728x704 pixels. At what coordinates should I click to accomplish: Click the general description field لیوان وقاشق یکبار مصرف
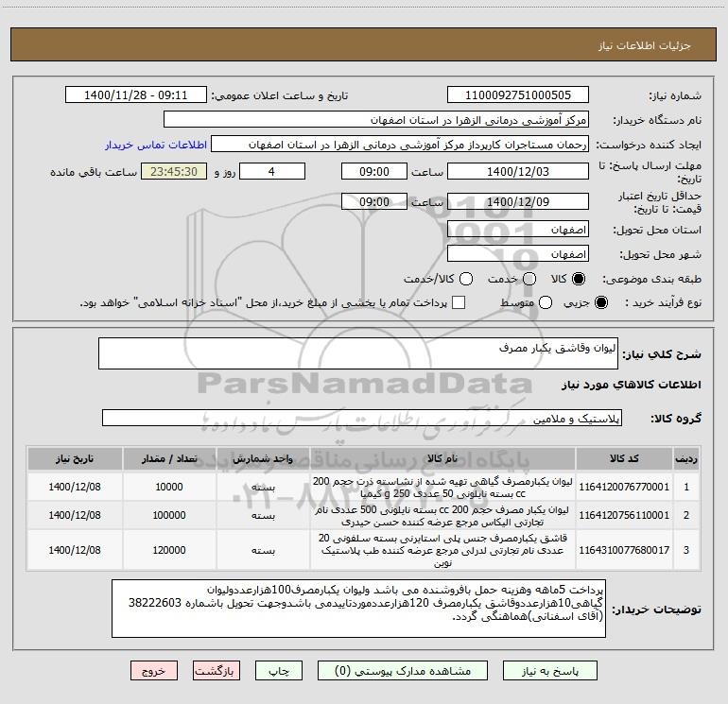(358, 353)
